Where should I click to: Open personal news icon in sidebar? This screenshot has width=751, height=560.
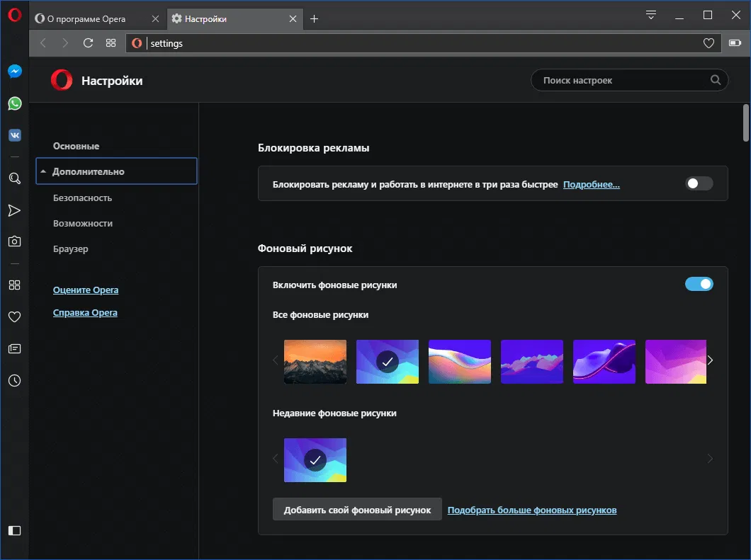pyautogui.click(x=14, y=349)
